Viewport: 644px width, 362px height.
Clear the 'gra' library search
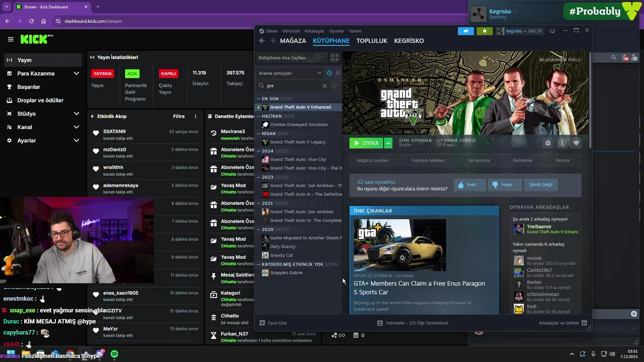pyautogui.click(x=325, y=85)
